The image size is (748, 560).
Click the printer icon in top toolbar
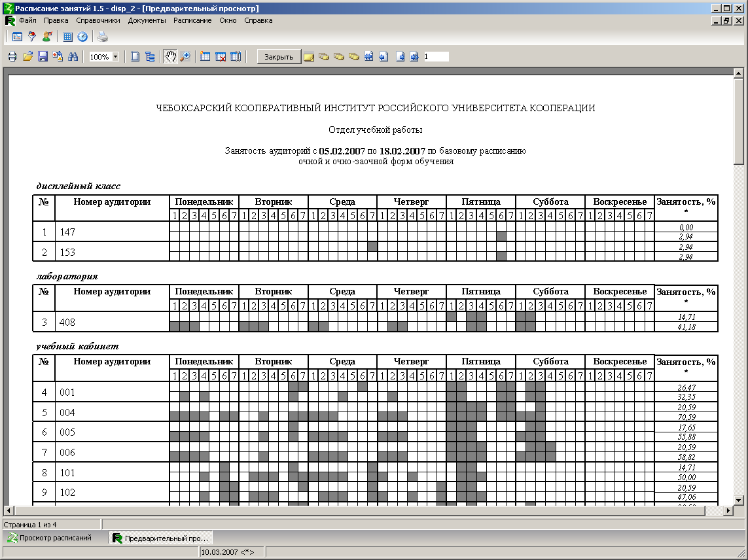[103, 37]
